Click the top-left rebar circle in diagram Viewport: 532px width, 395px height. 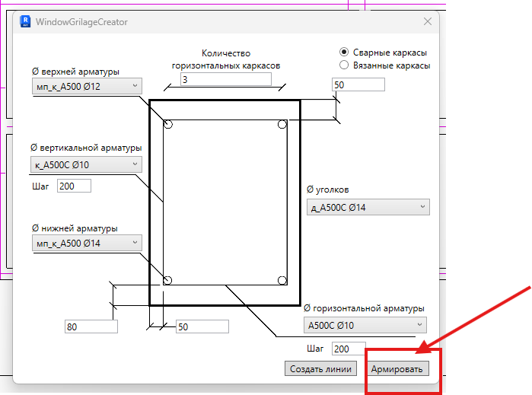pyautogui.click(x=168, y=124)
